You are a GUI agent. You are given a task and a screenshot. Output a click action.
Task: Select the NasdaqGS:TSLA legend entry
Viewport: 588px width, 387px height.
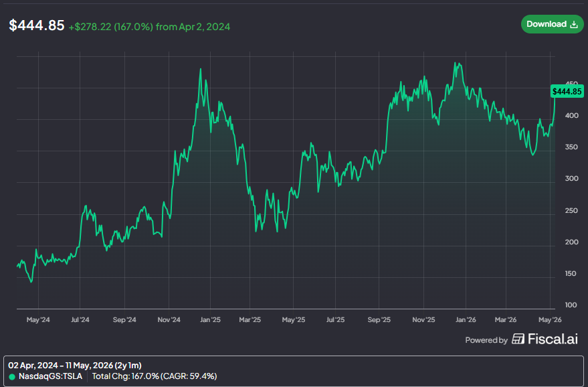click(x=45, y=376)
